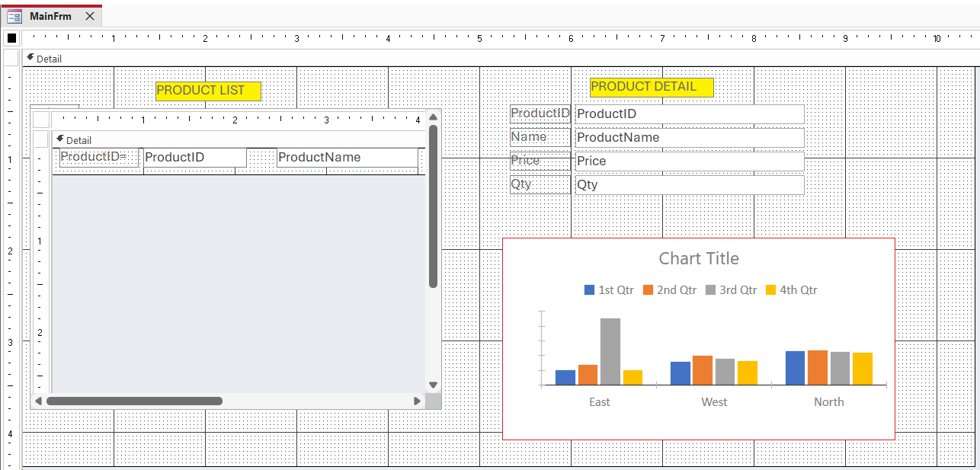Close the MainFrm tab

point(90,16)
